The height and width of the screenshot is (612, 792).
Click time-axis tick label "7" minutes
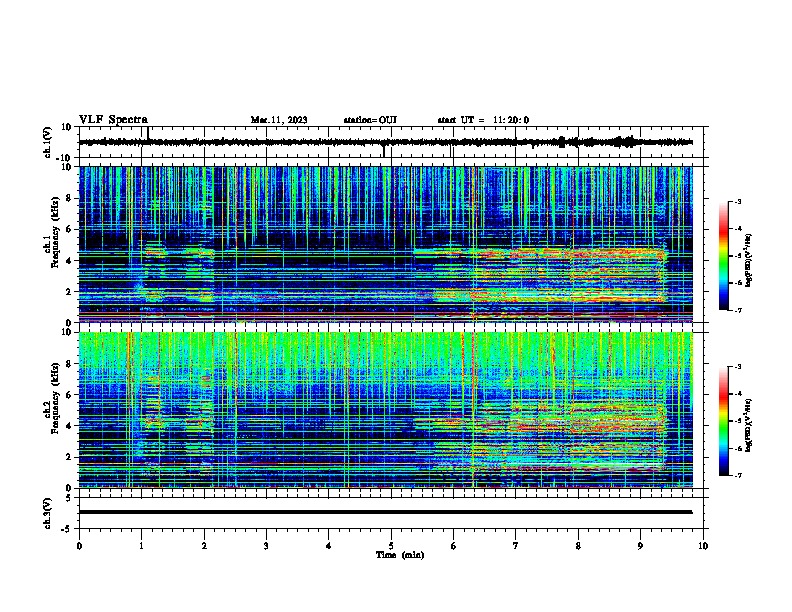click(516, 546)
